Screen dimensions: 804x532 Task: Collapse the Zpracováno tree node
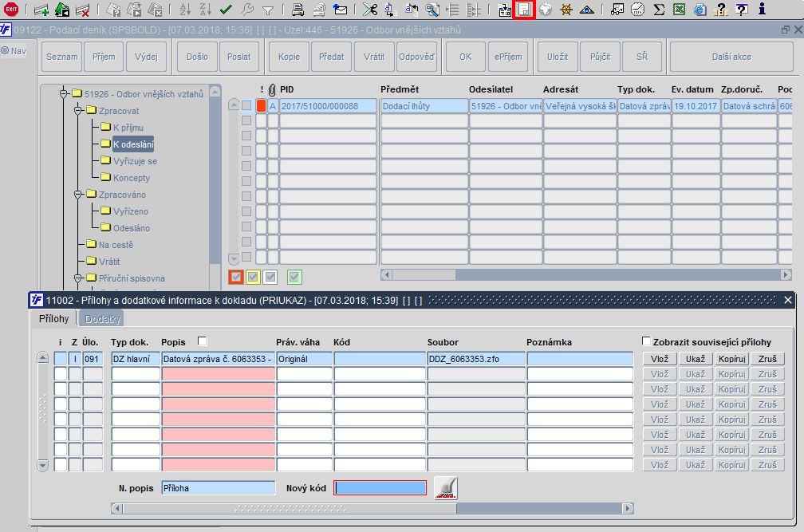coord(78,195)
